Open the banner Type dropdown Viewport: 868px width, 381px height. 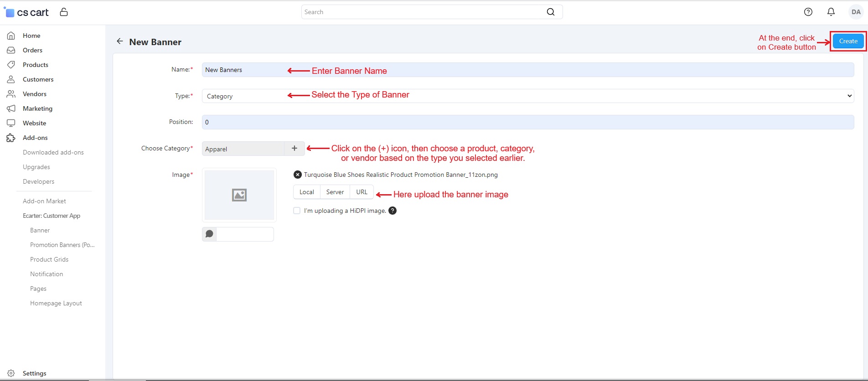(x=527, y=96)
